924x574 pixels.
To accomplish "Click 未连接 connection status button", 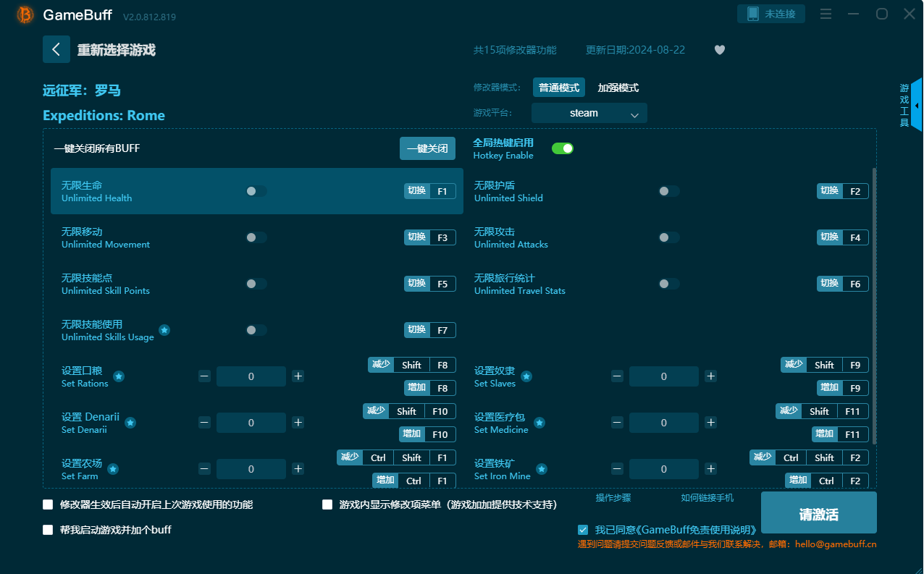I will coord(771,14).
